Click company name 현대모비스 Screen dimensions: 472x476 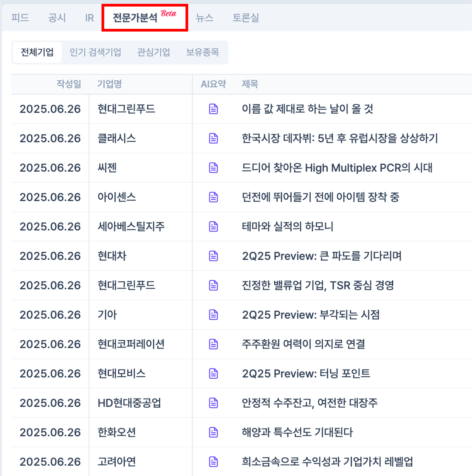tap(121, 373)
